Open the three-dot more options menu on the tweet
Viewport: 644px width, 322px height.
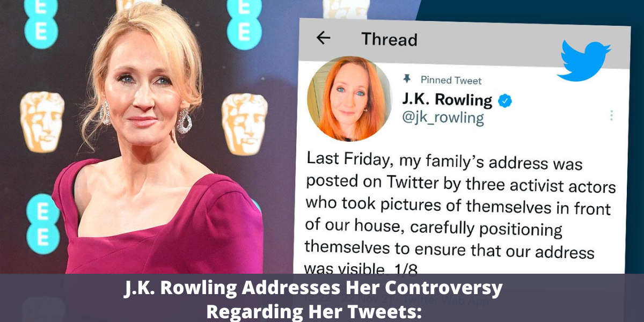611,115
